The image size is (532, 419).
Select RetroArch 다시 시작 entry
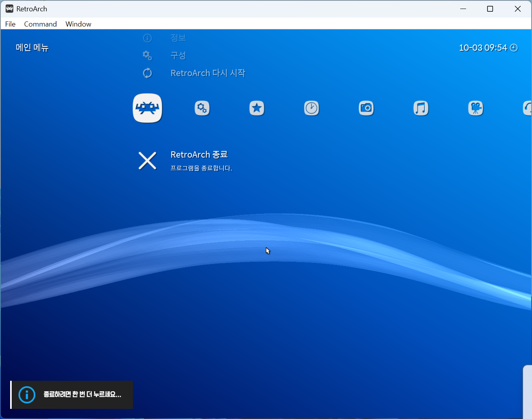pos(208,73)
